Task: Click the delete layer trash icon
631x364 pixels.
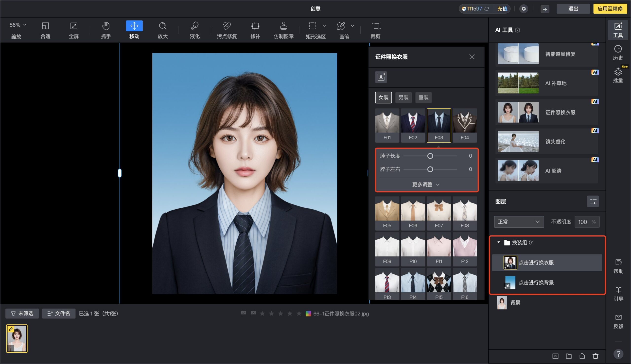Action: click(x=595, y=356)
